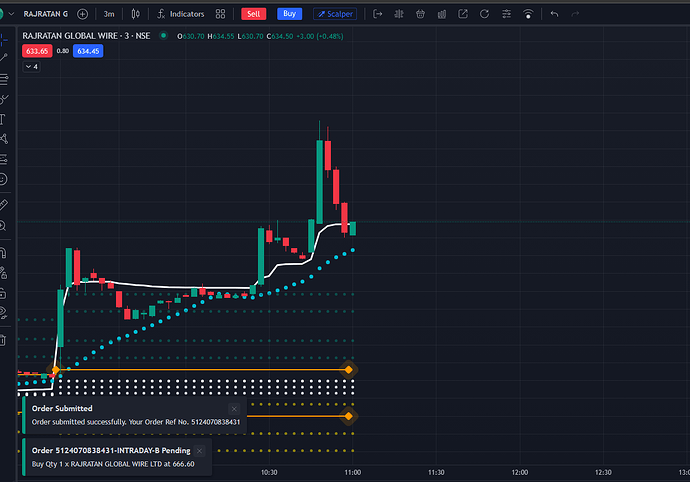Screen dimensions: 690x482
Task: Select the brush drawing tool
Action: coord(4,100)
